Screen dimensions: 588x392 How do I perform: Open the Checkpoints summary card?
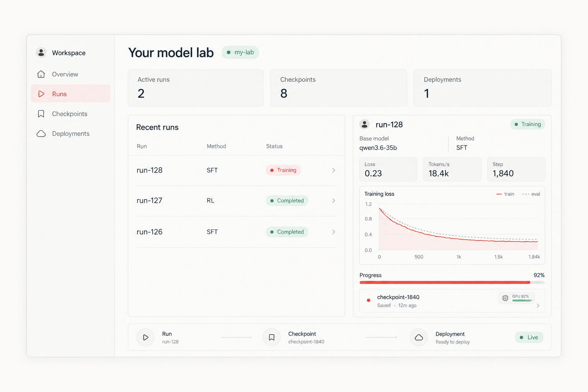pyautogui.click(x=338, y=88)
